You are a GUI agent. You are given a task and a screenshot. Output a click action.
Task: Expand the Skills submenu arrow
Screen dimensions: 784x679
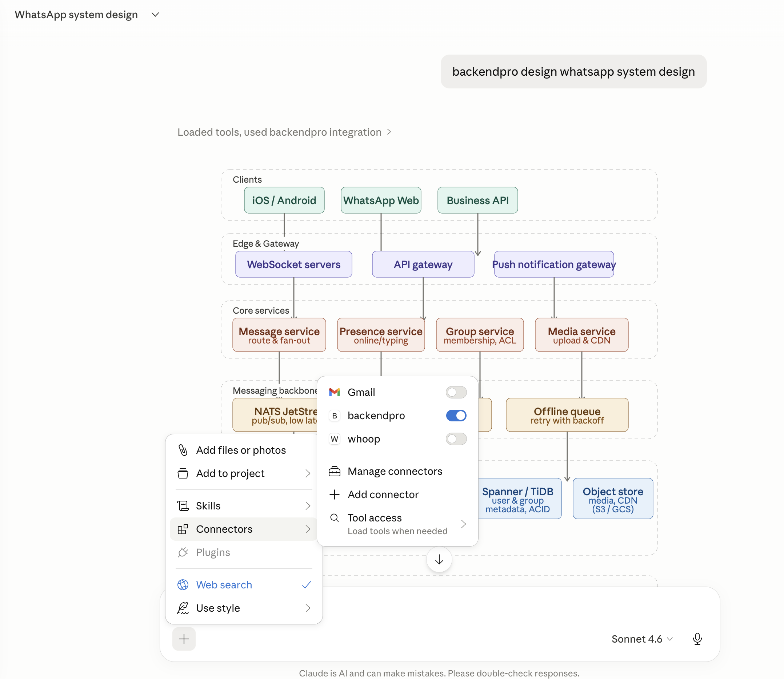(x=308, y=506)
